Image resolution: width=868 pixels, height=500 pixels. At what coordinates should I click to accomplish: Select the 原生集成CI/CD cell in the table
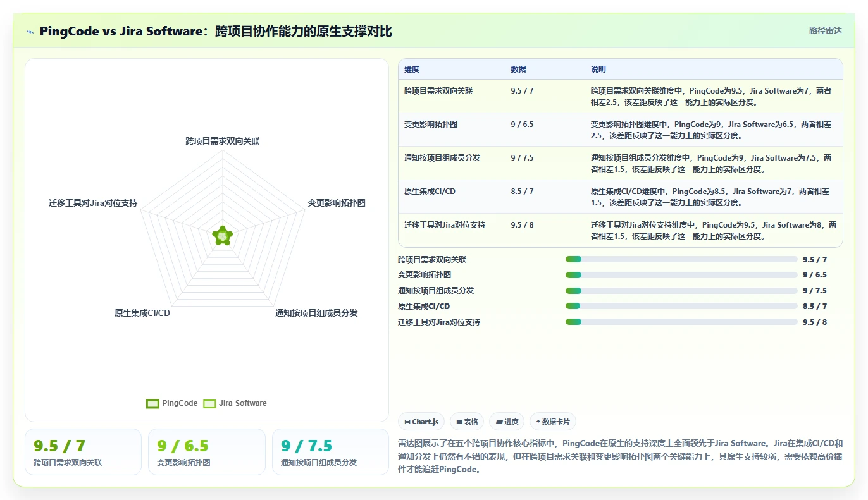point(430,192)
